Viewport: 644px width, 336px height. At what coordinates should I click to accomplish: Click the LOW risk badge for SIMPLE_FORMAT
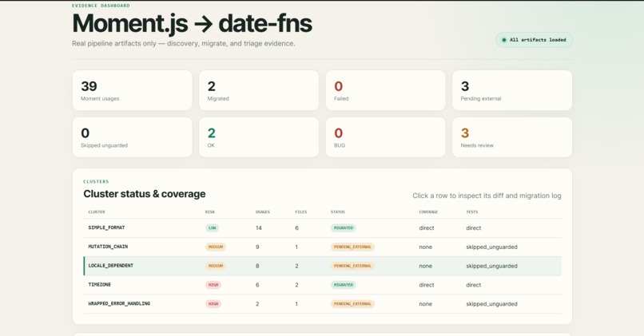click(x=213, y=227)
